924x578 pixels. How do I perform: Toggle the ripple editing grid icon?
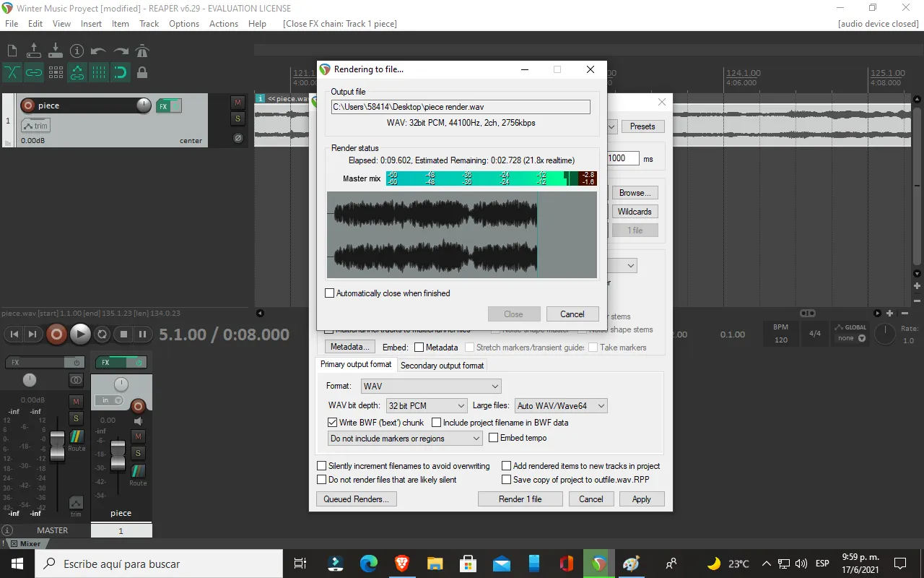56,72
